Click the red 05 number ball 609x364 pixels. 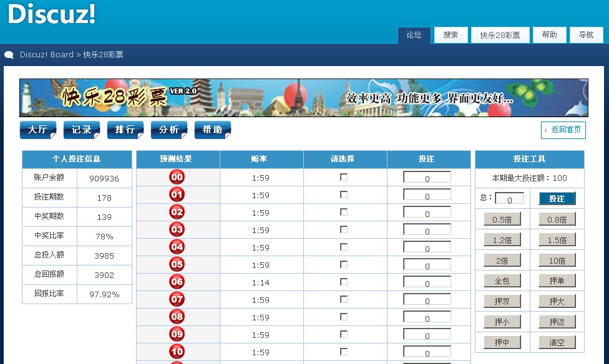177,265
